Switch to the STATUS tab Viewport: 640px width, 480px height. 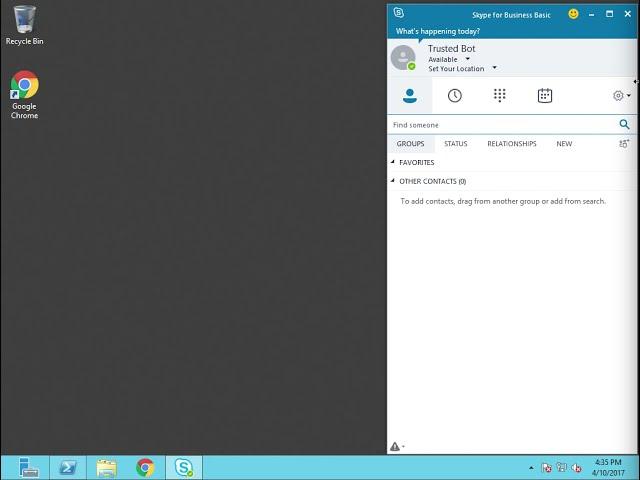(456, 144)
